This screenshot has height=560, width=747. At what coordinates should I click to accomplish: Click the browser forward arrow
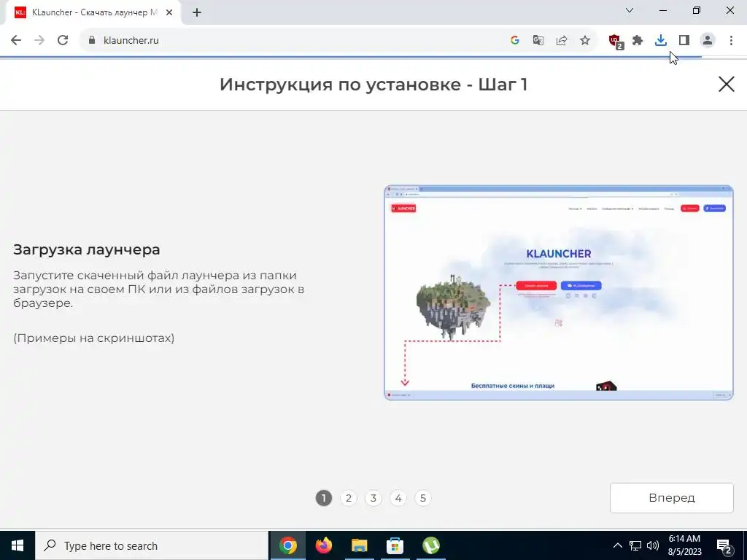click(39, 41)
